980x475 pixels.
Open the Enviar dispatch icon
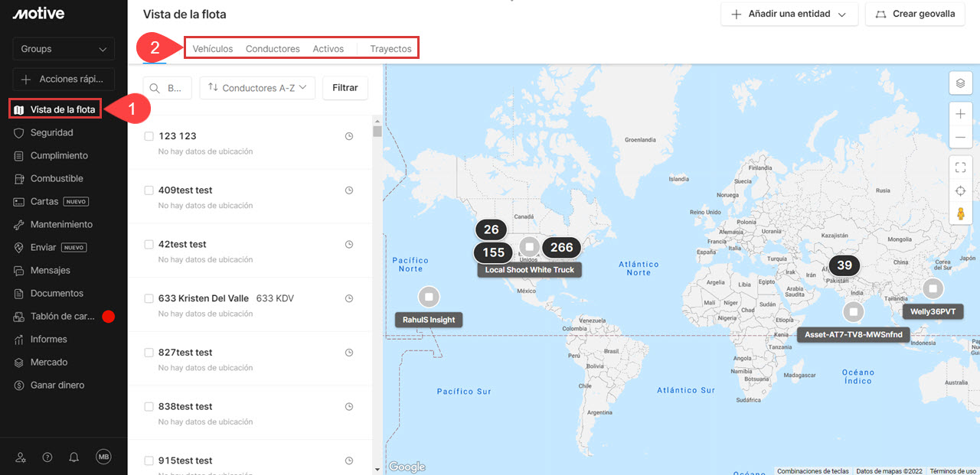tap(19, 247)
